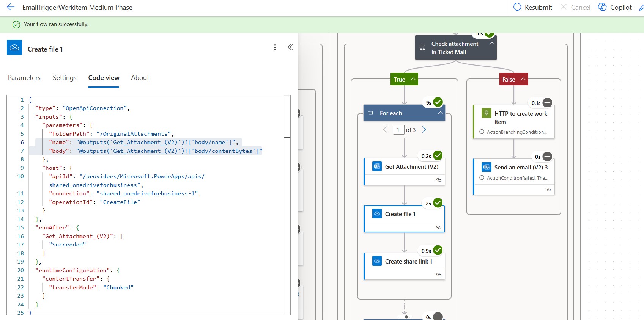Screen dimensions: 644x320
Task: Collapse the details panel with double chevron
Action: tap(290, 47)
